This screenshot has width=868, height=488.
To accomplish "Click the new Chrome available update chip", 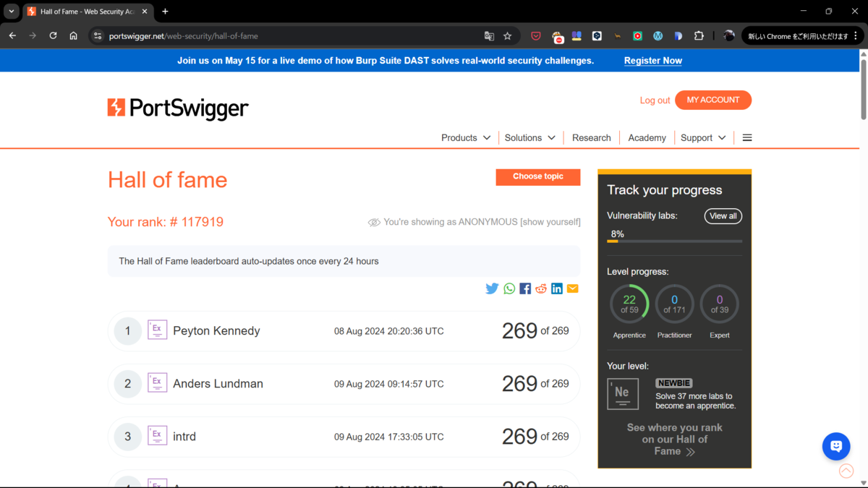I will click(802, 35).
